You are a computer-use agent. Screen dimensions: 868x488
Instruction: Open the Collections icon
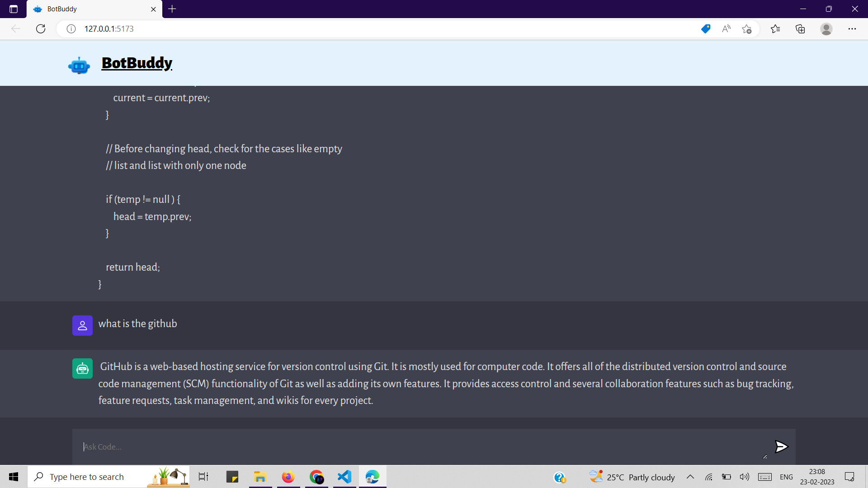(x=800, y=29)
